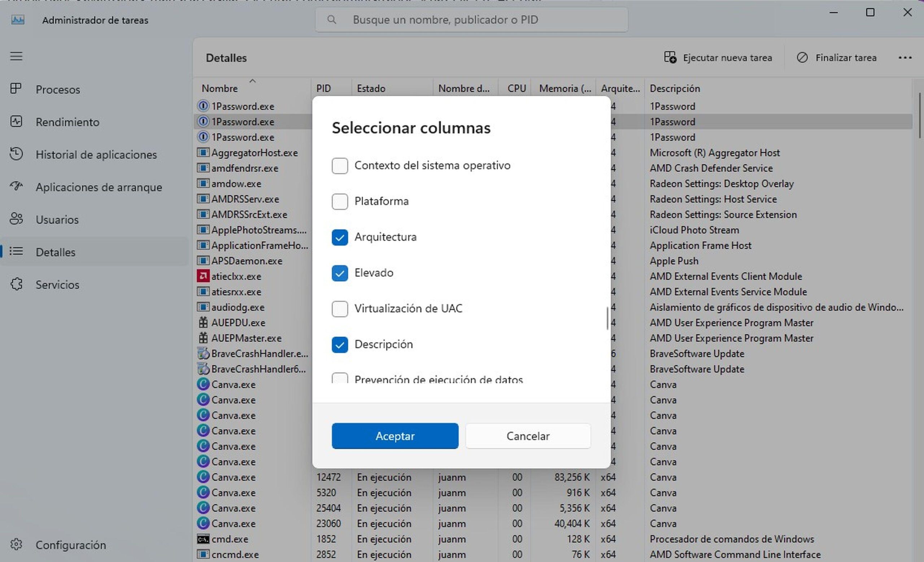This screenshot has width=924, height=562.
Task: Open the Usuarios icon
Action: tap(16, 219)
